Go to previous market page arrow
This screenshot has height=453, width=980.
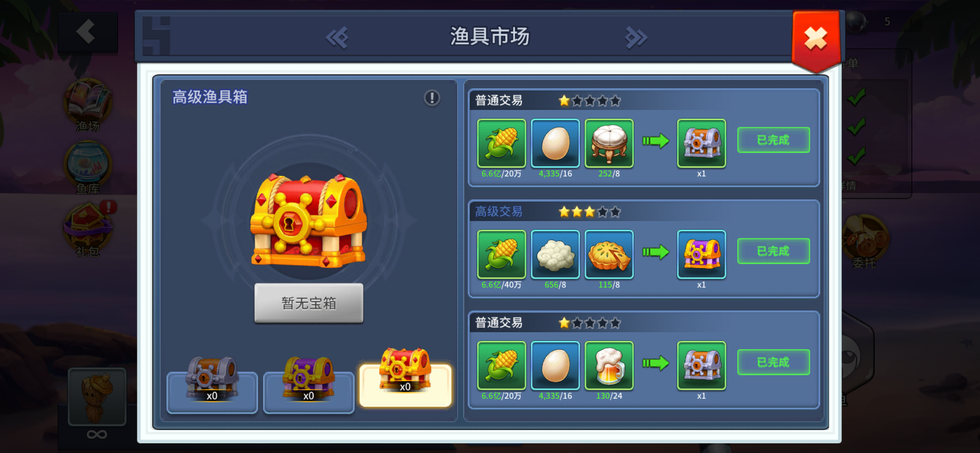(337, 38)
